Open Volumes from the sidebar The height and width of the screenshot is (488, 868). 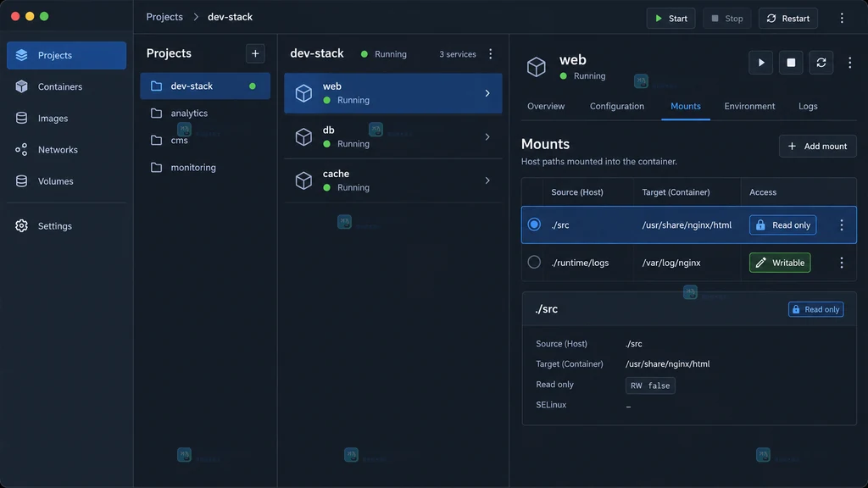click(66, 181)
